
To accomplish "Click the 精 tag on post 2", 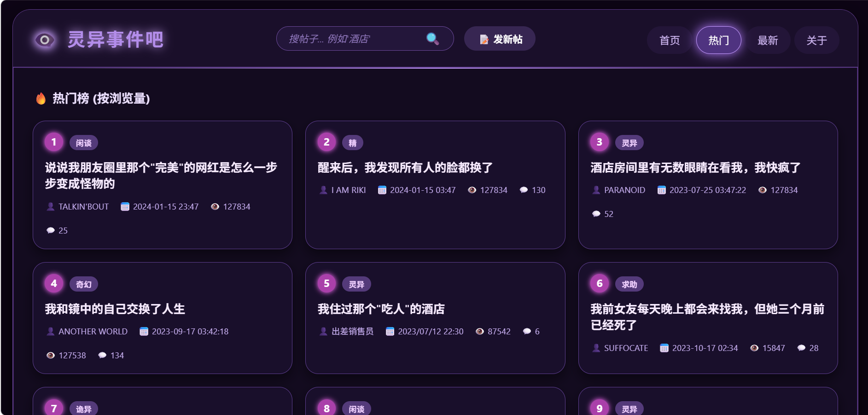I will coord(353,143).
